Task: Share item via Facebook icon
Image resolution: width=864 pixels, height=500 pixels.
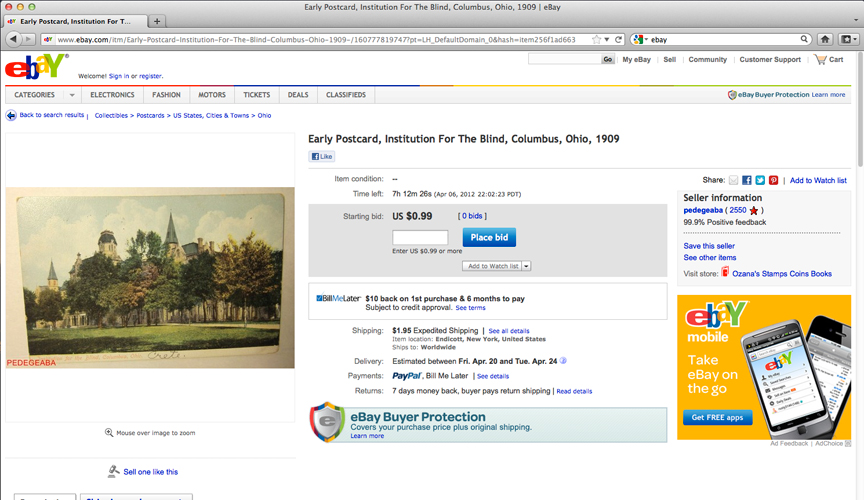Action: point(747,180)
